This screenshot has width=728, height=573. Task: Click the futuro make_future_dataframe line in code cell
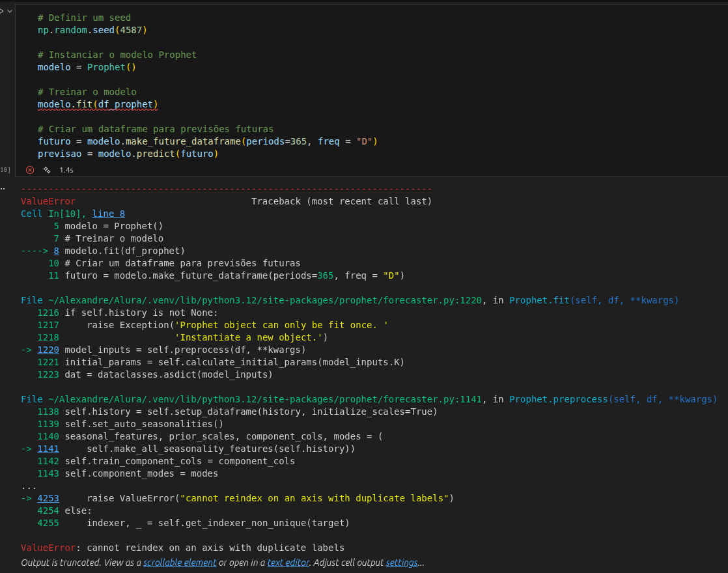click(x=208, y=142)
